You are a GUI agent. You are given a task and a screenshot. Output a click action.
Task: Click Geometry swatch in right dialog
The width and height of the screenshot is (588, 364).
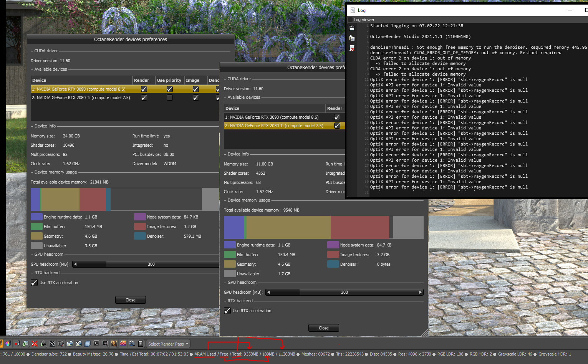[230, 264]
